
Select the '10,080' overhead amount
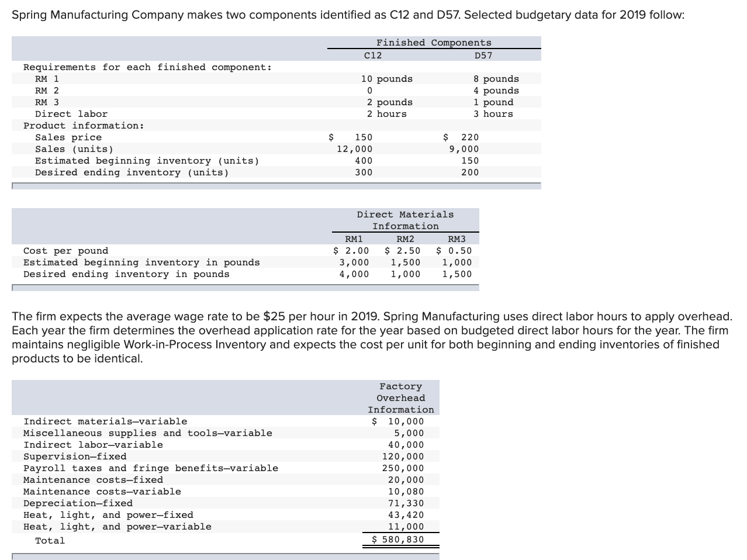[x=406, y=492]
